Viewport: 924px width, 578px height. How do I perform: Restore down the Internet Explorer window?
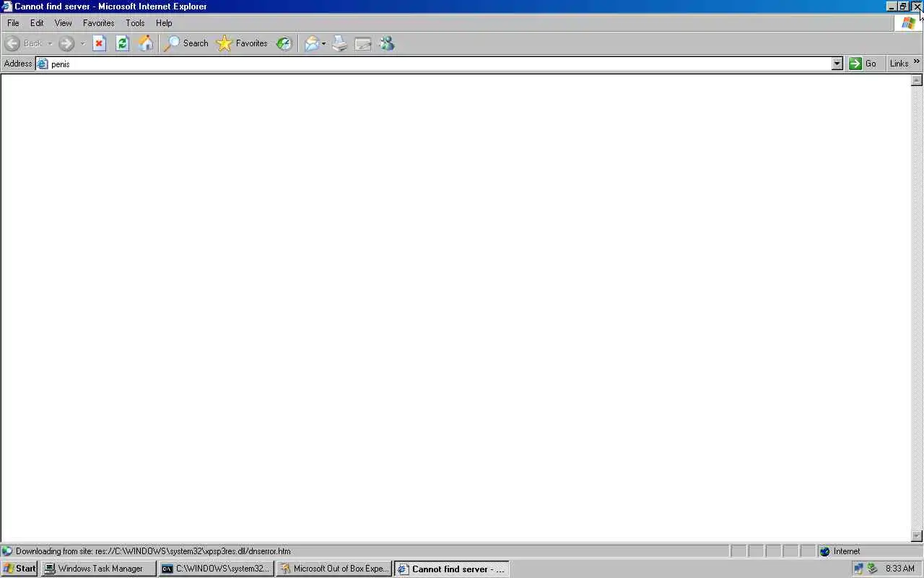pos(903,7)
